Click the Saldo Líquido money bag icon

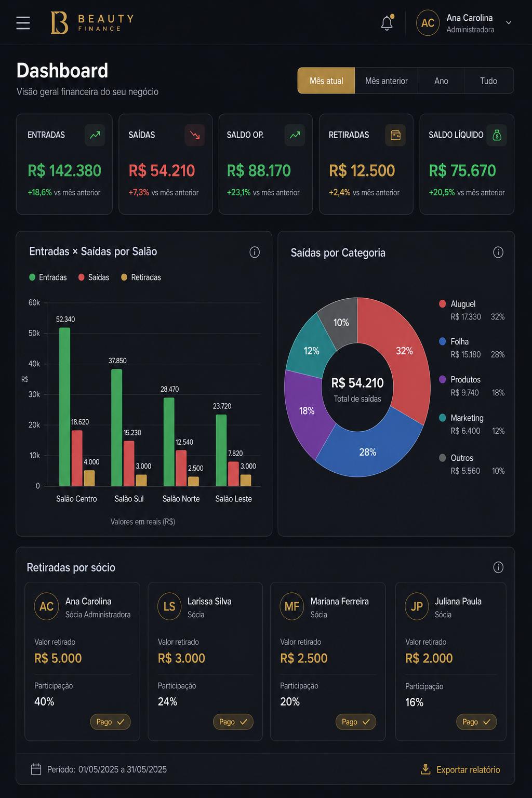(497, 135)
